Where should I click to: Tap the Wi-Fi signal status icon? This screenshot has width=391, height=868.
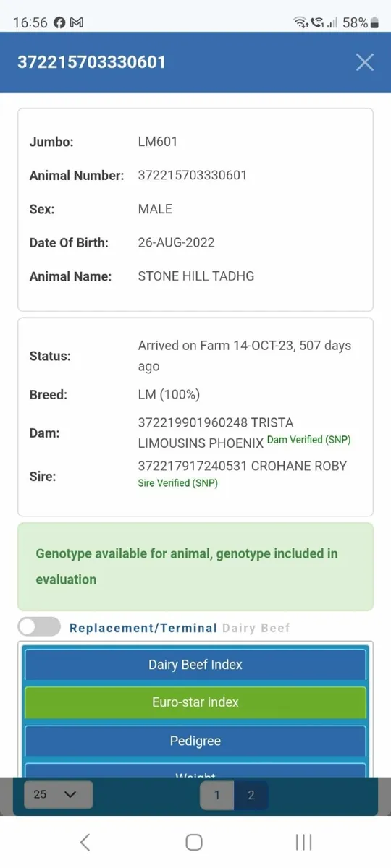300,22
